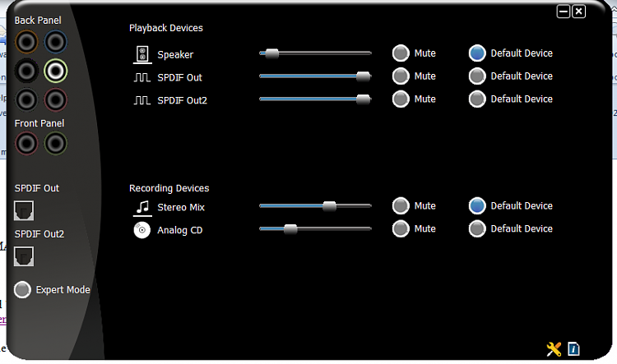Click the orange-ringed back panel jack
The width and height of the screenshot is (617, 364).
(26, 42)
